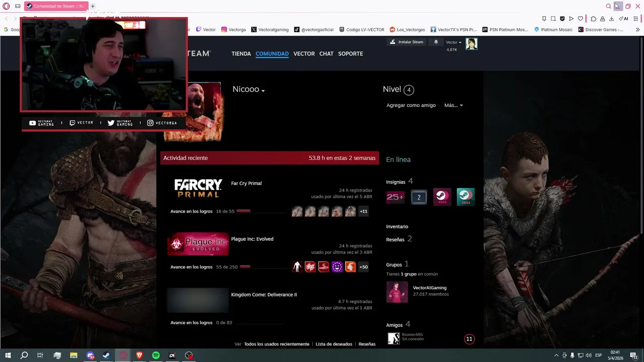Open the Far Cry Primal title link
644x362 pixels.
pyautogui.click(x=246, y=183)
